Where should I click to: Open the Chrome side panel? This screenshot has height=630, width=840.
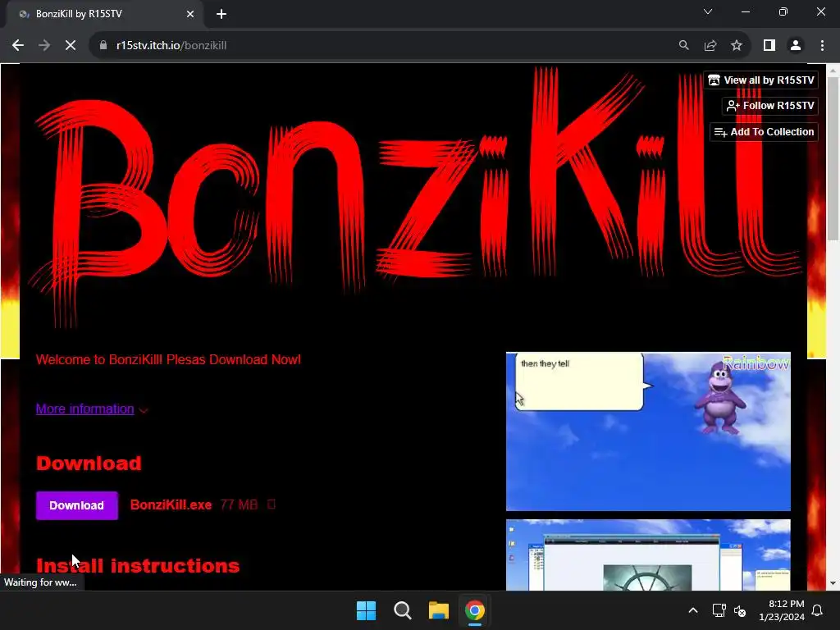coord(769,46)
